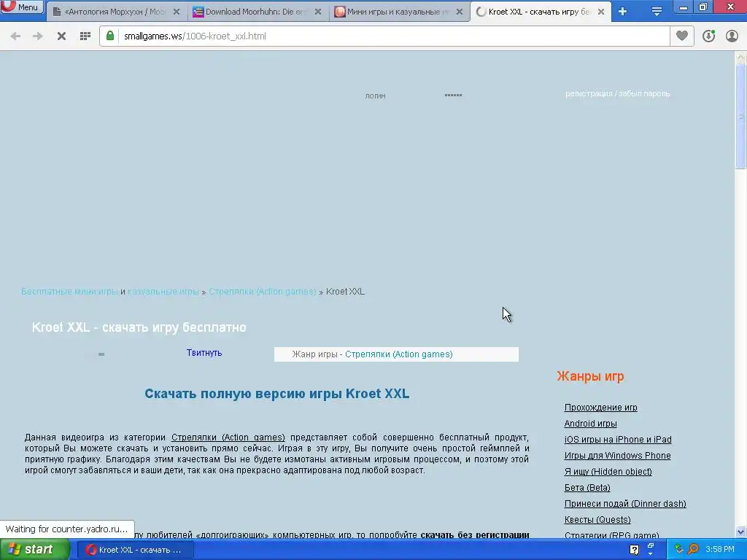Click the help question mark tray icon

634,550
